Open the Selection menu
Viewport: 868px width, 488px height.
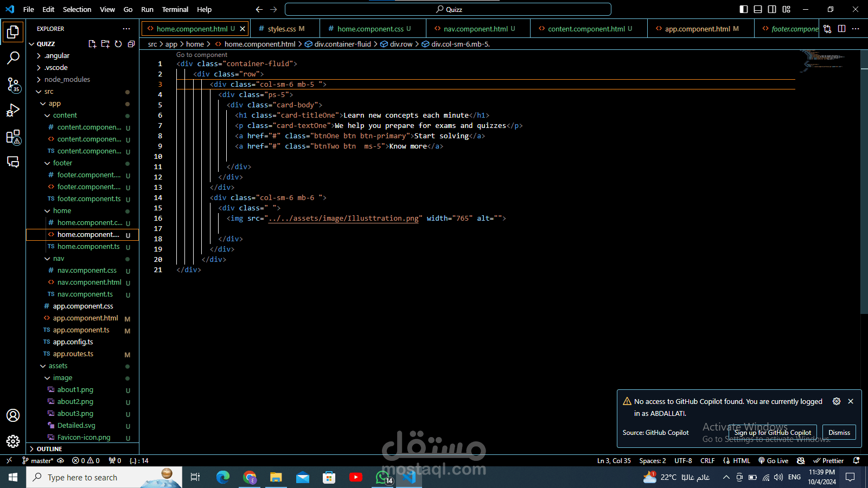77,9
